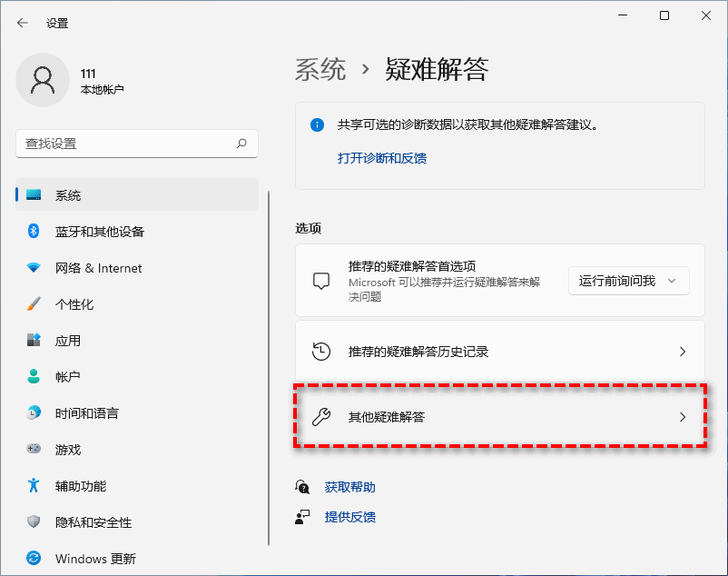Click the 提供反馈 link
Viewport: 728px width, 576px height.
tap(350, 516)
